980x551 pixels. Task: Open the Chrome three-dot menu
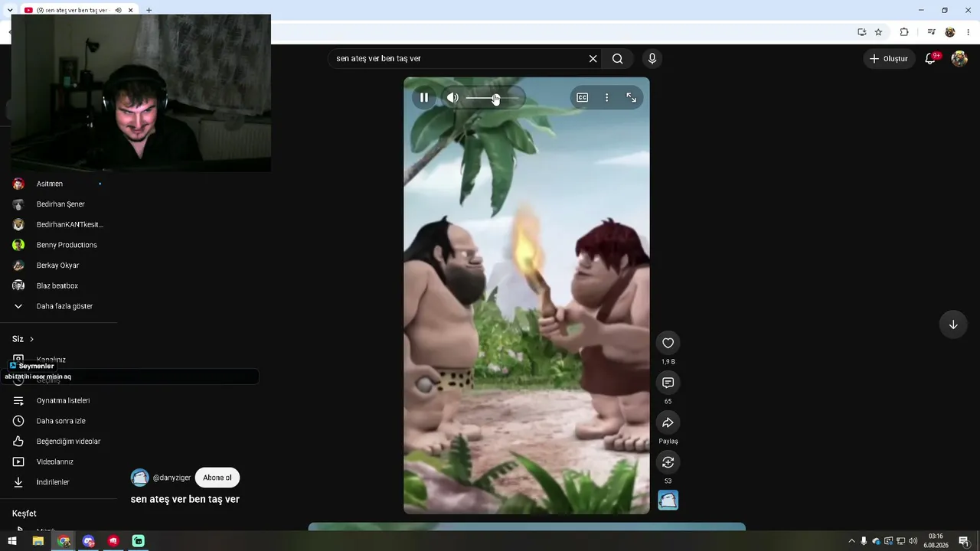tap(969, 32)
